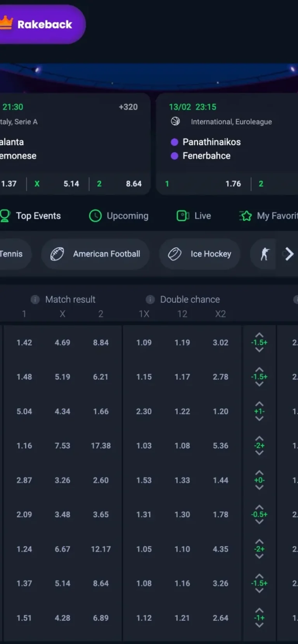298x644 pixels.
Task: Switch to the Live tab
Action: coord(194,216)
